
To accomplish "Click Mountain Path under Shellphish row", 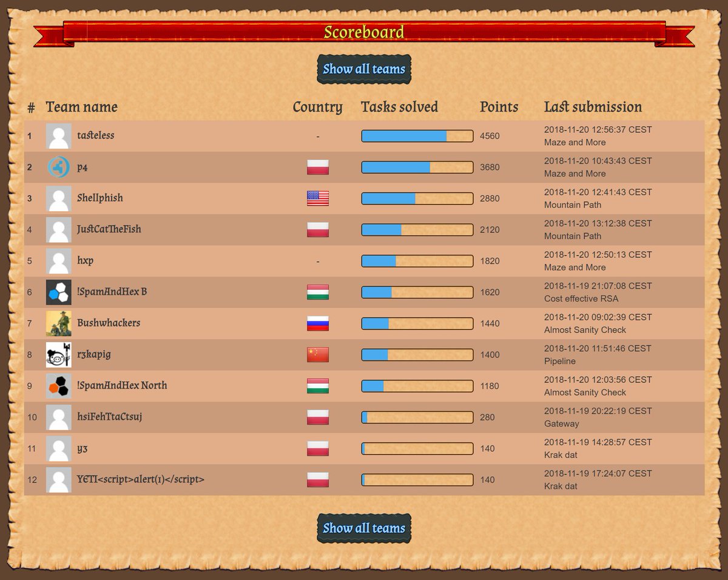I will pyautogui.click(x=573, y=204).
